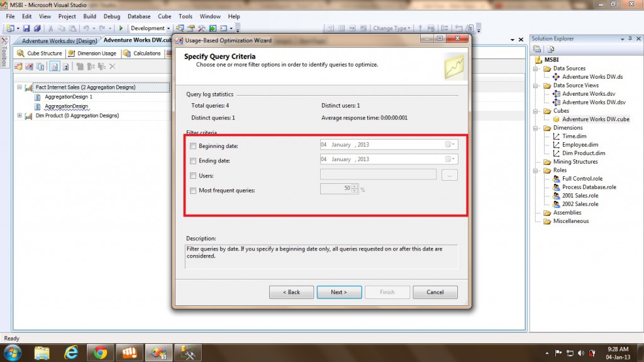Open the Cube menu

164,16
